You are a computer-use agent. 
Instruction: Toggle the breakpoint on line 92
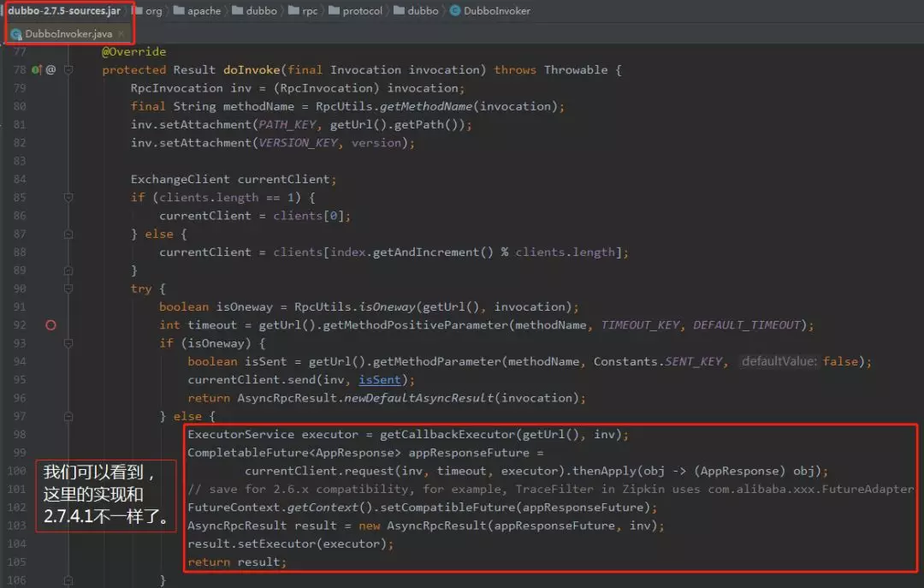click(x=50, y=325)
